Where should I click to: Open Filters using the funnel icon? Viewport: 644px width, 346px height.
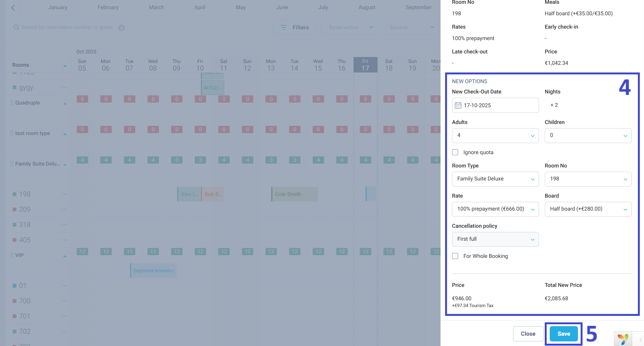[x=283, y=27]
